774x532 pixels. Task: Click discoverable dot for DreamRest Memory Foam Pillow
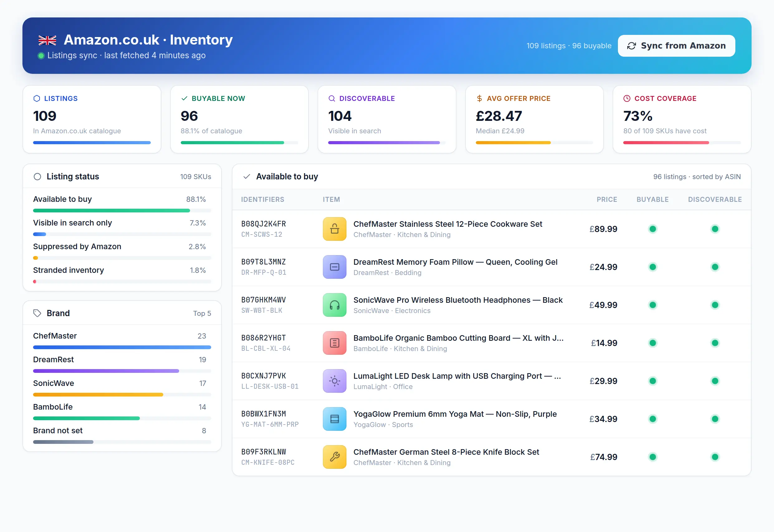pyautogui.click(x=714, y=267)
